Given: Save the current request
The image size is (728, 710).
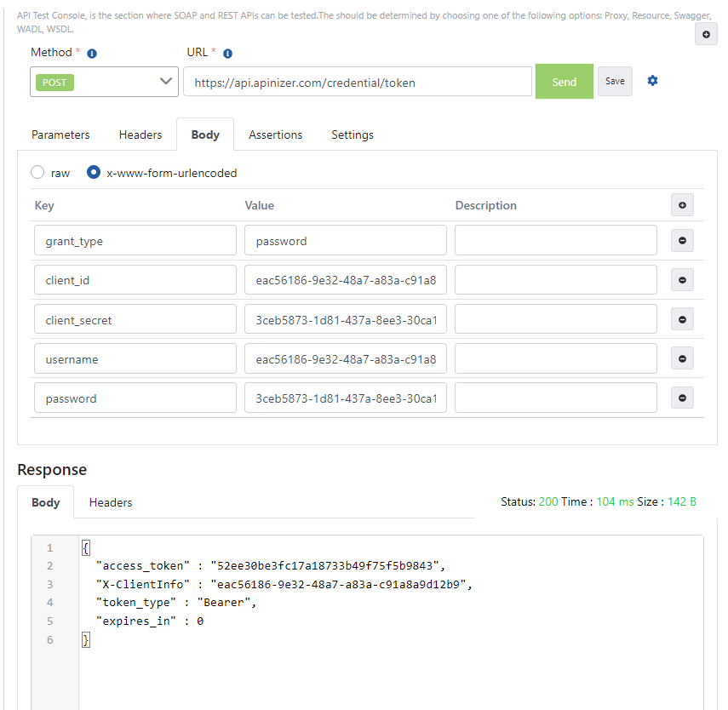Looking at the screenshot, I should [615, 81].
